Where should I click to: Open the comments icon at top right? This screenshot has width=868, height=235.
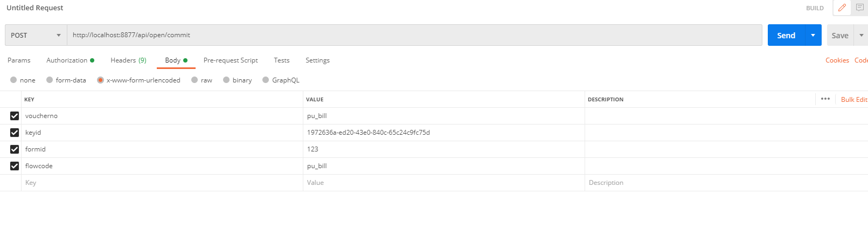(860, 8)
